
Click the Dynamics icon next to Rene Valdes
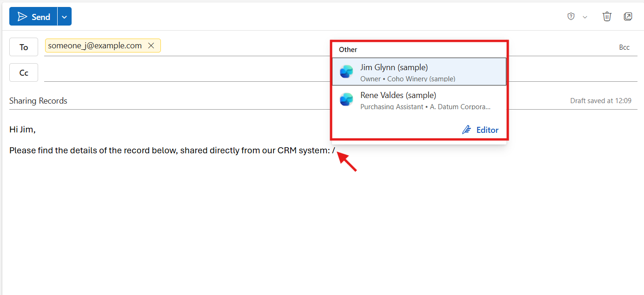(346, 100)
